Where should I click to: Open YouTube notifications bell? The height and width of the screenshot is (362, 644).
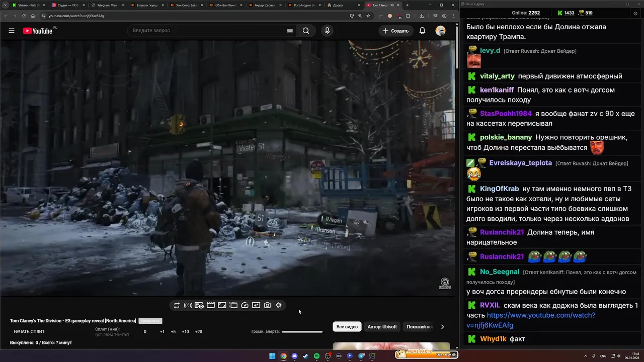point(422,31)
